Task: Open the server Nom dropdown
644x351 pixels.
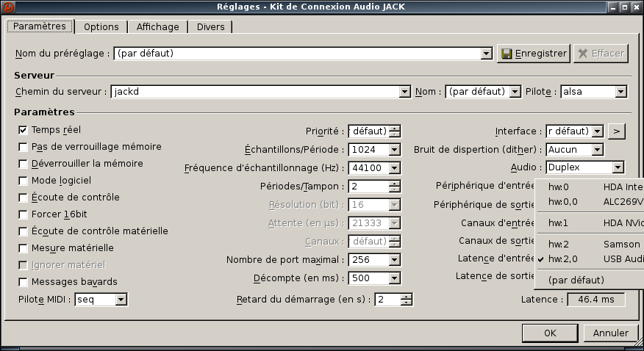Action: tap(515, 92)
